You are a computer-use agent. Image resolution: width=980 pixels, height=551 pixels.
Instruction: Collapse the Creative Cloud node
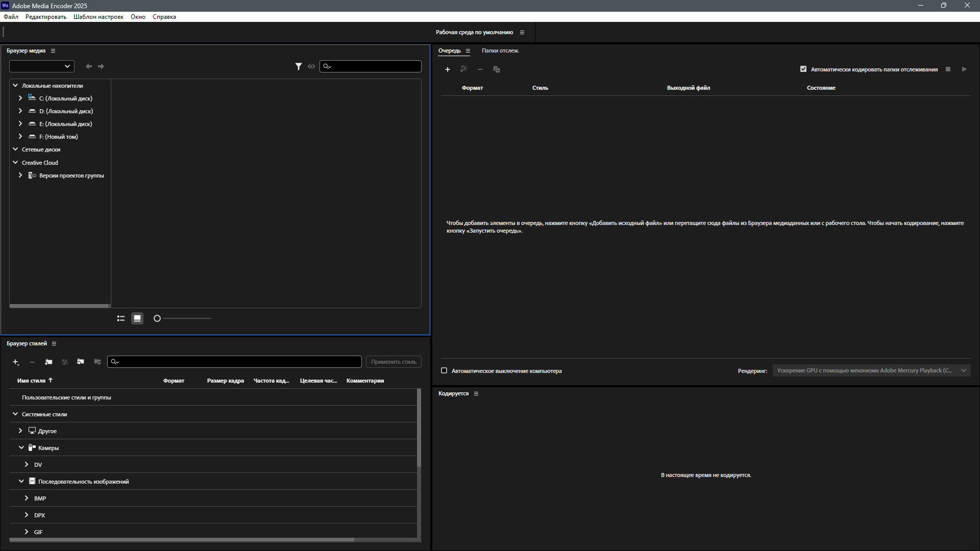(15, 163)
